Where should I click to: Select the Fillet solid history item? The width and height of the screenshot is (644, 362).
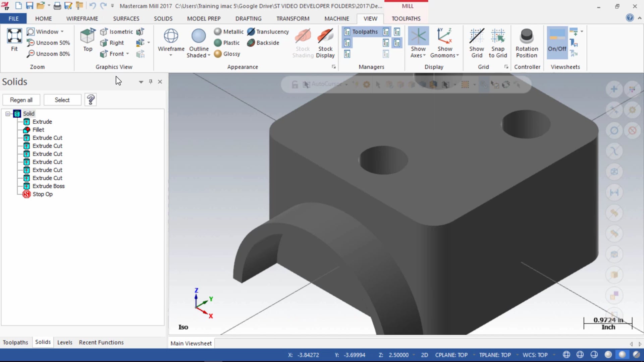coord(38,129)
